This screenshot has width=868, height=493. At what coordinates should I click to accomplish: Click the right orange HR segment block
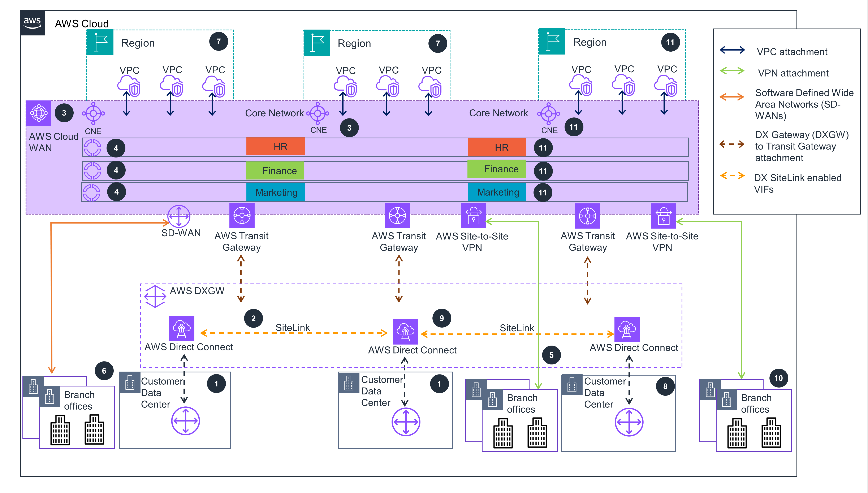point(497,147)
